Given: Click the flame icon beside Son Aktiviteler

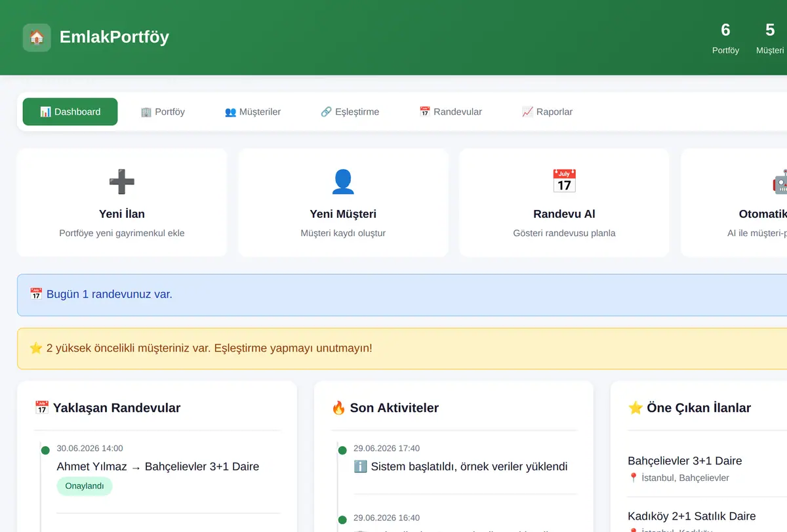Looking at the screenshot, I should [338, 408].
